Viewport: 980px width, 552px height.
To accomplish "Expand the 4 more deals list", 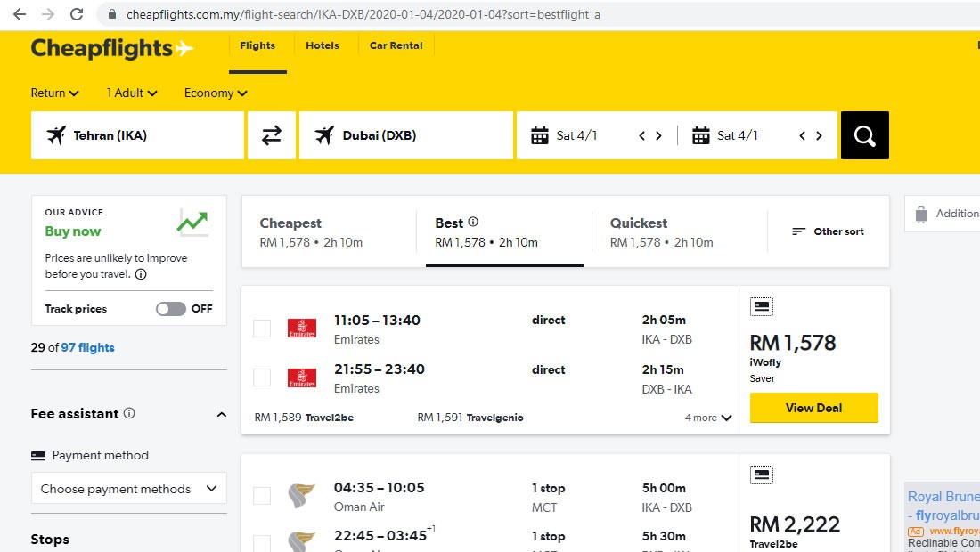I will pos(706,417).
